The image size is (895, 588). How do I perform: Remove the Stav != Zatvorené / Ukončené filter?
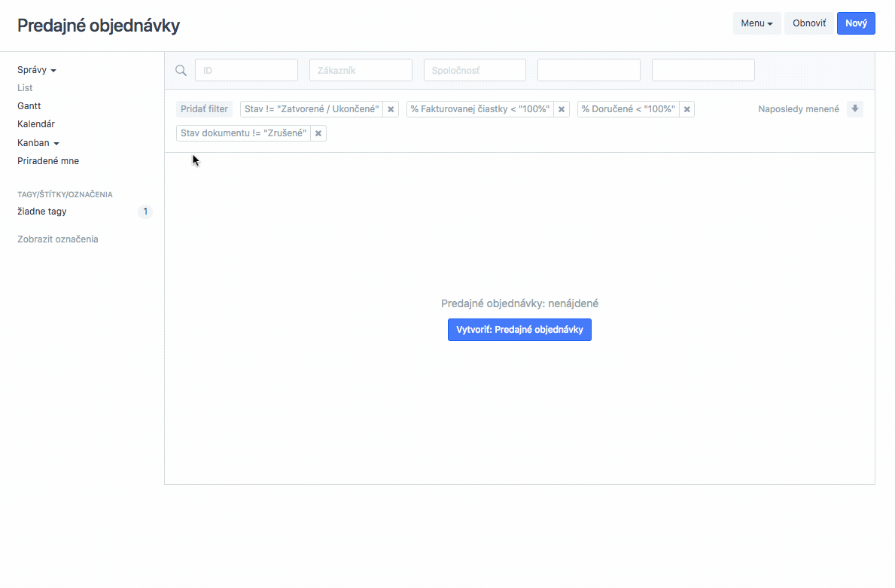391,109
